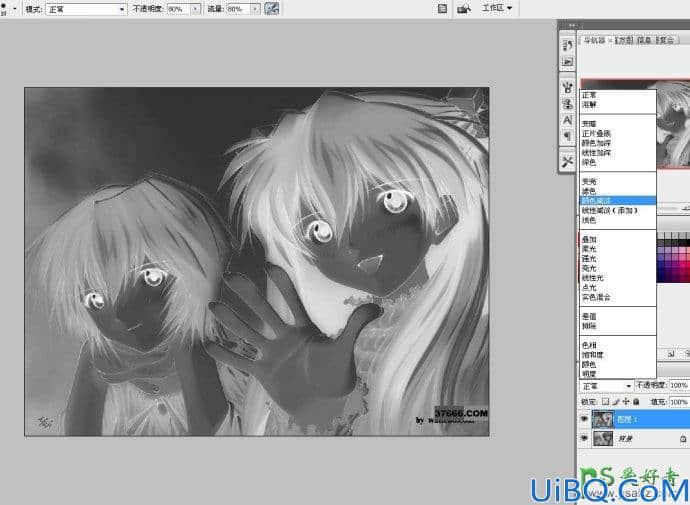Select 线性加深 Linear Burn blend mode
The width and height of the screenshot is (690, 505).
[x=618, y=153]
